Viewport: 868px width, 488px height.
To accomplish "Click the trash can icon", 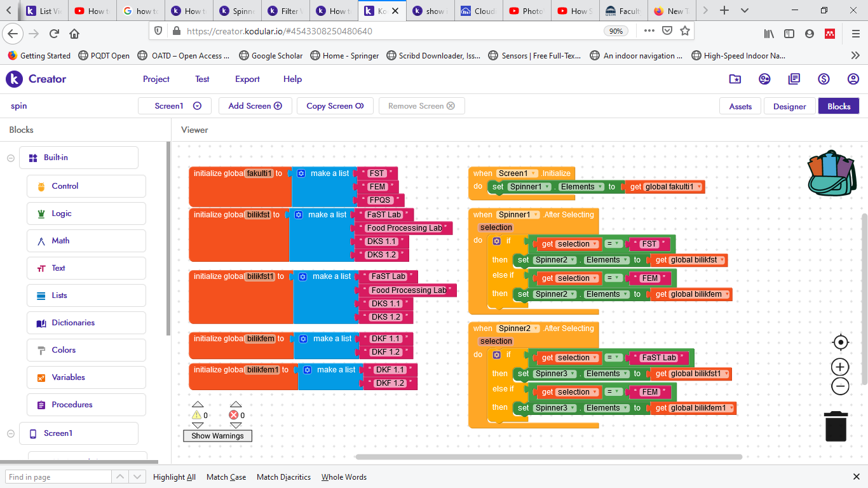I will pos(836,426).
